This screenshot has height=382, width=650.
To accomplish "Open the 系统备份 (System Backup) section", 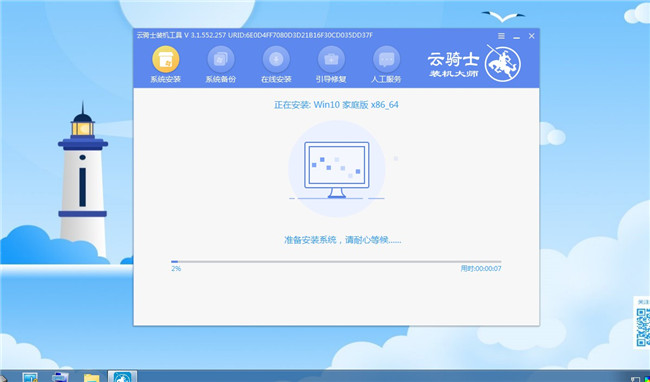I will 221,65.
